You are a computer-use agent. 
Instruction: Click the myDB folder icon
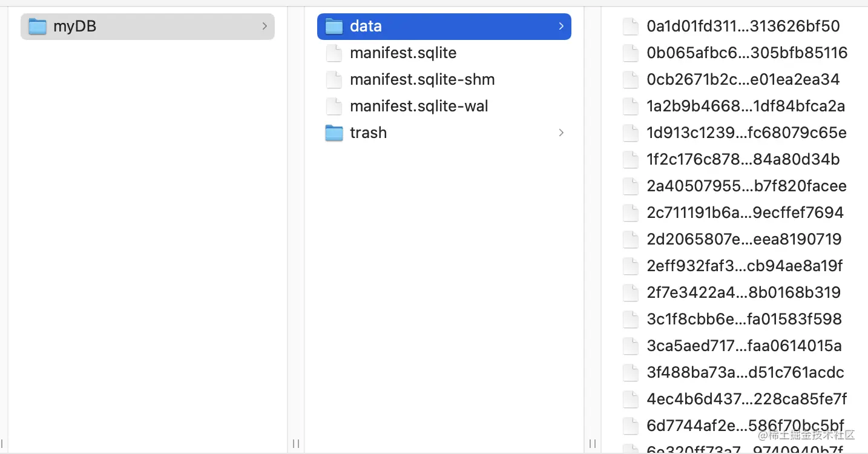[38, 27]
